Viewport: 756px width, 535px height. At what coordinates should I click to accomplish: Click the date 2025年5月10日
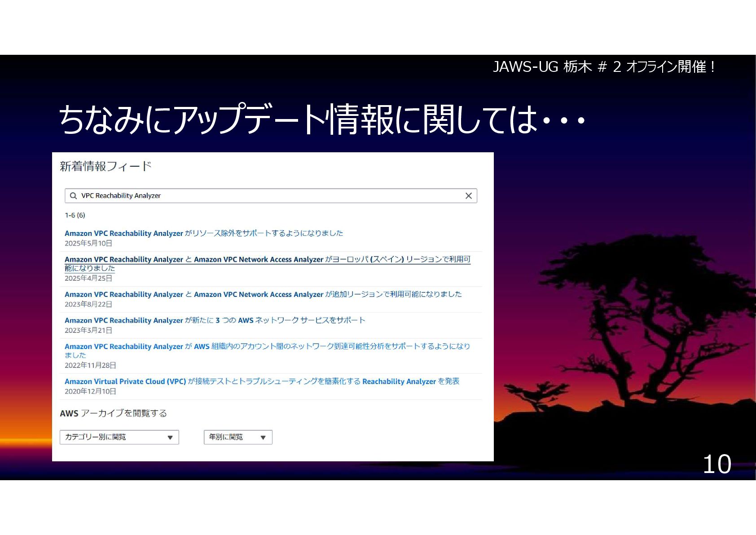tap(88, 243)
